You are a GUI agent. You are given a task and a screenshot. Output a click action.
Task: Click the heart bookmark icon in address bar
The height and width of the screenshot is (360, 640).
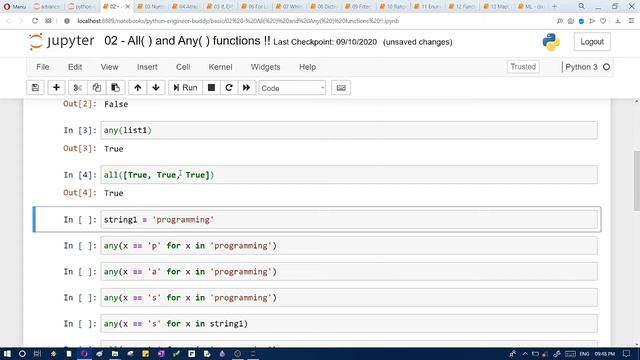(603, 21)
